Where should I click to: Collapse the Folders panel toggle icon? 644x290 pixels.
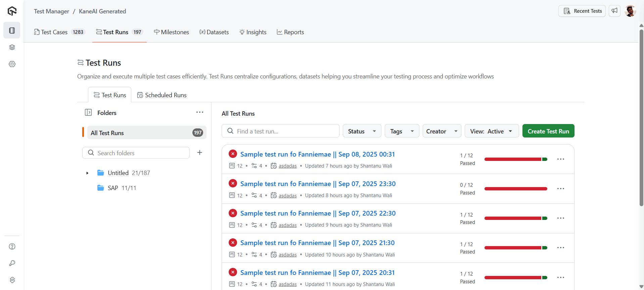pyautogui.click(x=88, y=113)
